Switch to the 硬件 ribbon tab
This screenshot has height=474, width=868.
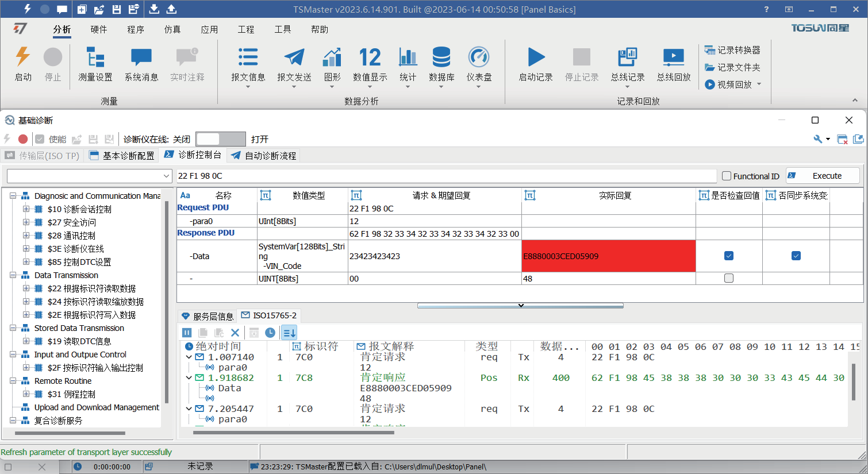[99, 29]
